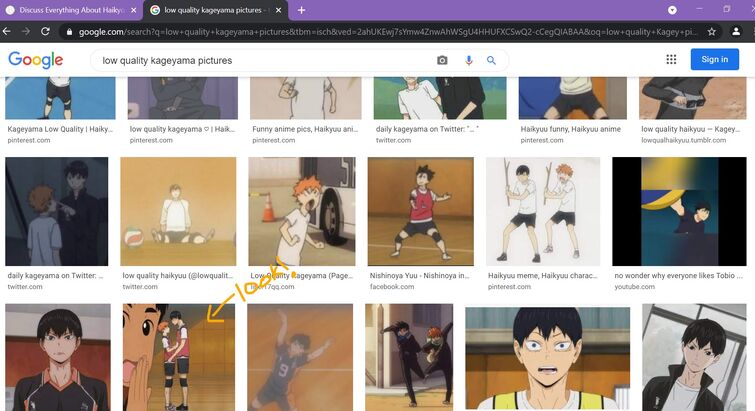
Task: Open no wonder why everyone likes Tobio link
Action: point(678,275)
